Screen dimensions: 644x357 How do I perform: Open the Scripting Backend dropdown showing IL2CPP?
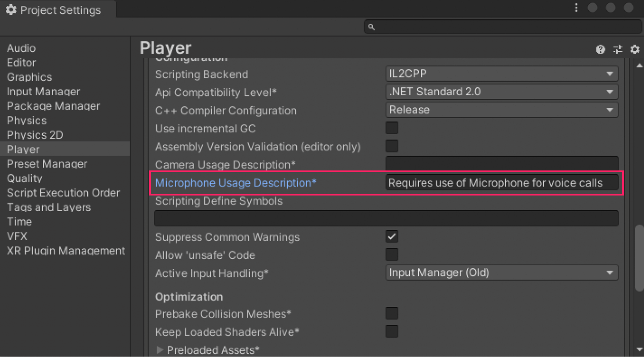pyautogui.click(x=502, y=73)
